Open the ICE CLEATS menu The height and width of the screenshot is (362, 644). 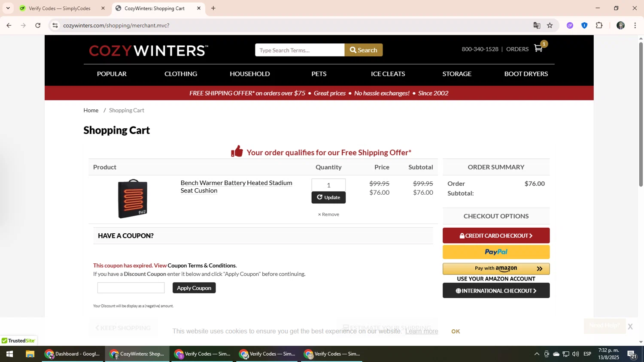(x=388, y=74)
